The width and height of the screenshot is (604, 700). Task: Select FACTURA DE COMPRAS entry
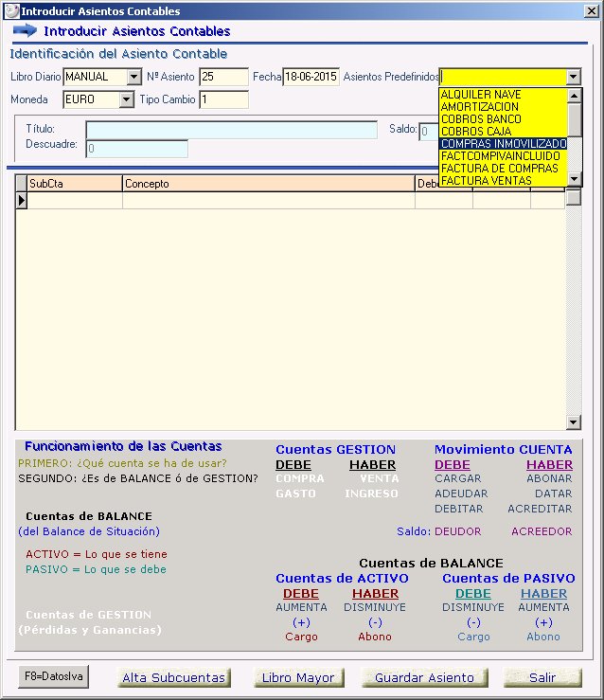tap(502, 169)
